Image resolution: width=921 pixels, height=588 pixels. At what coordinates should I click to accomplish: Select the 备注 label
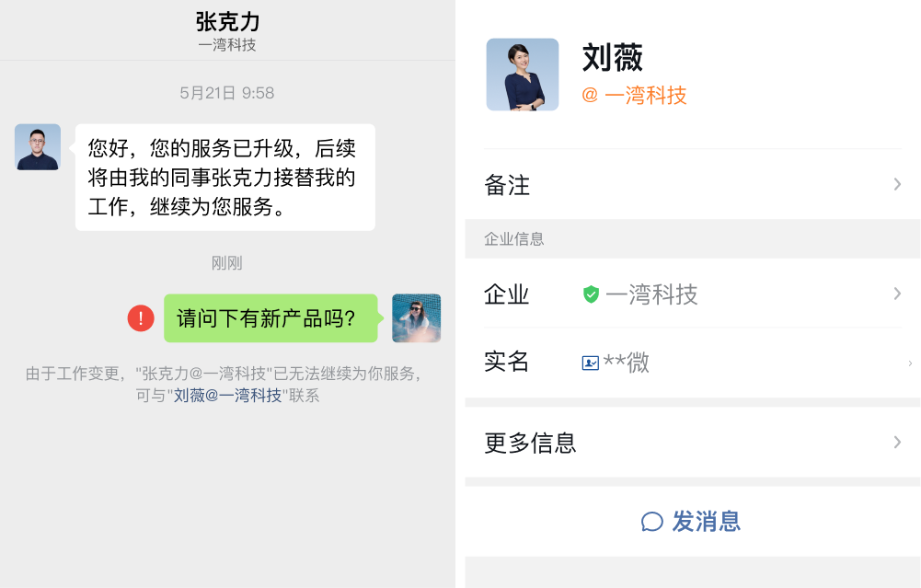tap(507, 185)
